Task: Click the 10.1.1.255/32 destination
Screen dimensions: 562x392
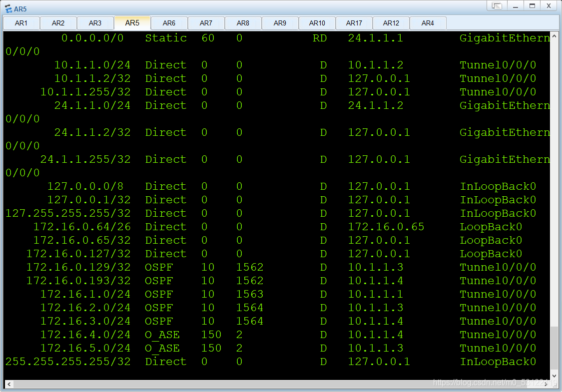Action: pyautogui.click(x=85, y=92)
